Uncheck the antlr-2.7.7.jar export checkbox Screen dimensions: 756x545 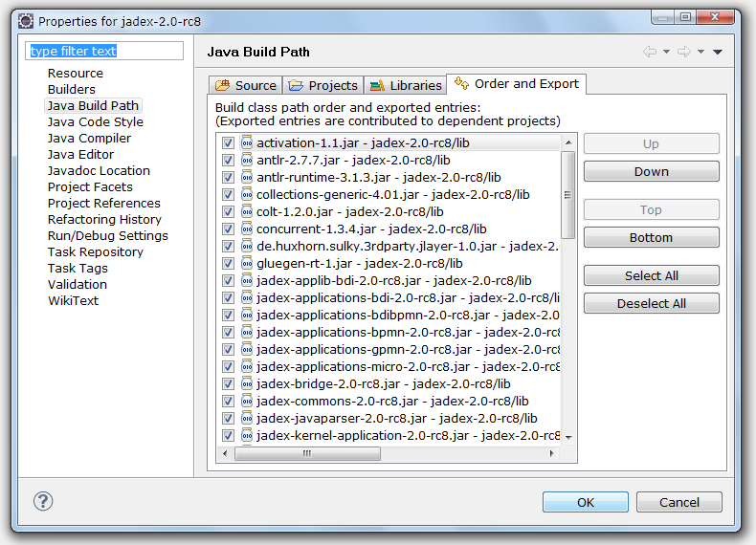(228, 161)
